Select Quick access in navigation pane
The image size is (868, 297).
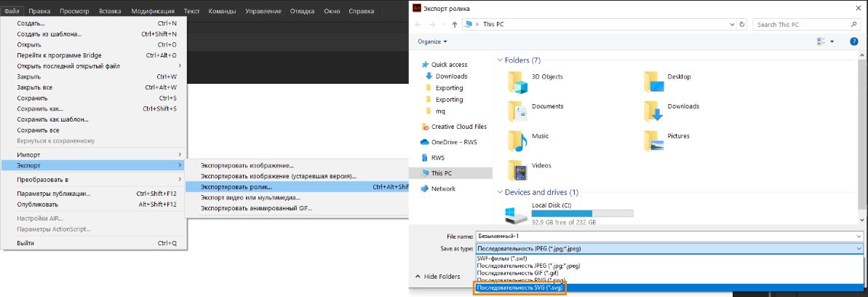click(x=450, y=64)
